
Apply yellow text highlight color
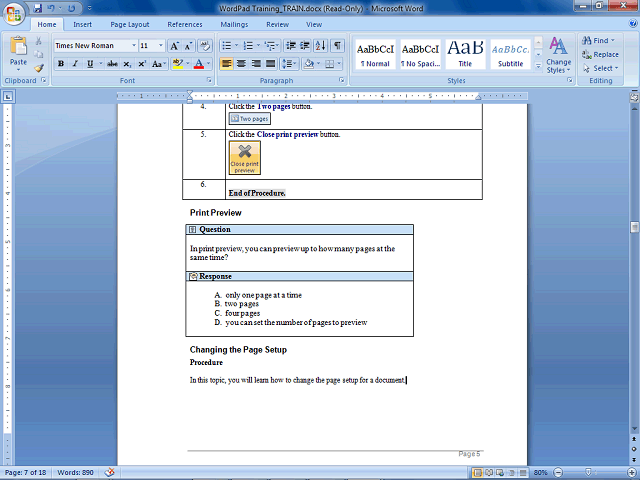[178, 64]
